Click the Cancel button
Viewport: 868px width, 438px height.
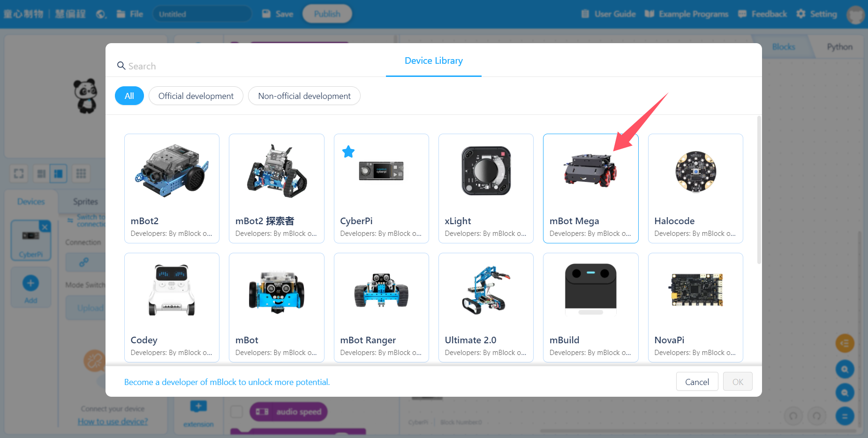pos(697,382)
